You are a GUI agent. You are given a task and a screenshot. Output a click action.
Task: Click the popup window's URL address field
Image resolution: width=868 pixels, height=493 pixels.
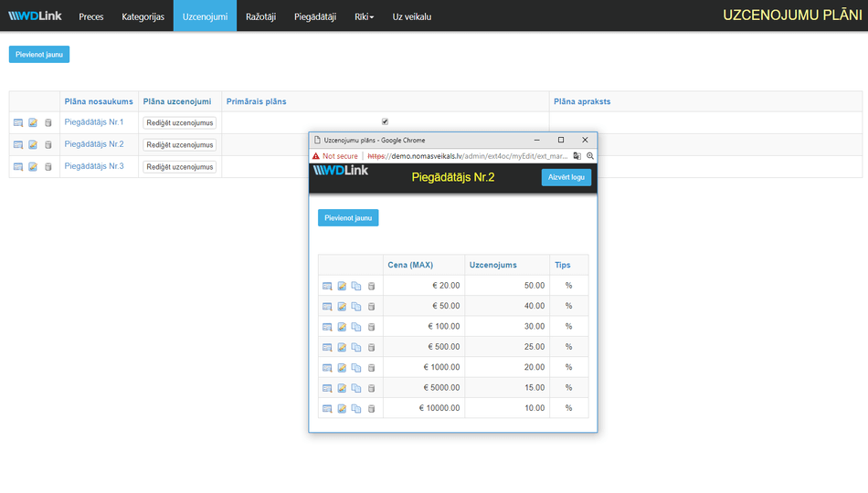pyautogui.click(x=466, y=156)
